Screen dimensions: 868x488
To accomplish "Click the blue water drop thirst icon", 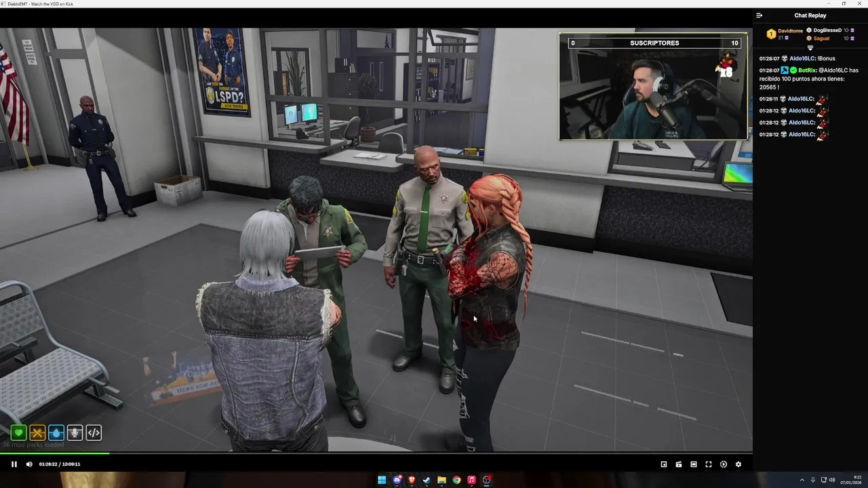I will (56, 432).
